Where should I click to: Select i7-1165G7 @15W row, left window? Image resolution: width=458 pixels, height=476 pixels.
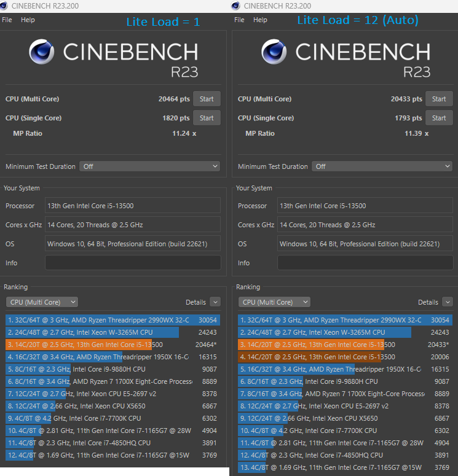(x=113, y=455)
